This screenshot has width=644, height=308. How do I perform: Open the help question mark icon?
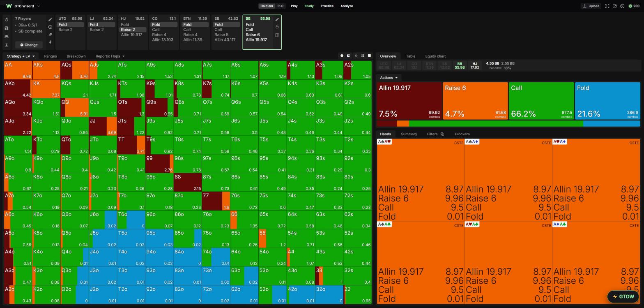click(614, 6)
